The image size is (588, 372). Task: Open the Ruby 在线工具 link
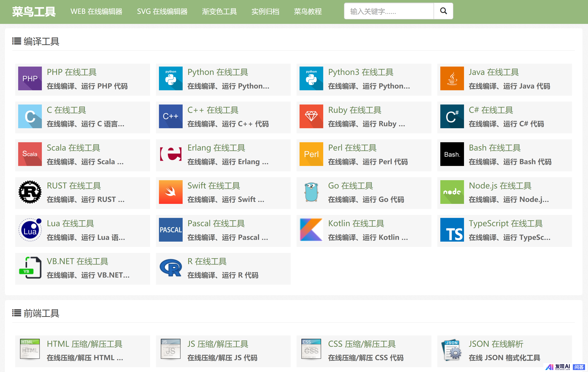point(355,110)
